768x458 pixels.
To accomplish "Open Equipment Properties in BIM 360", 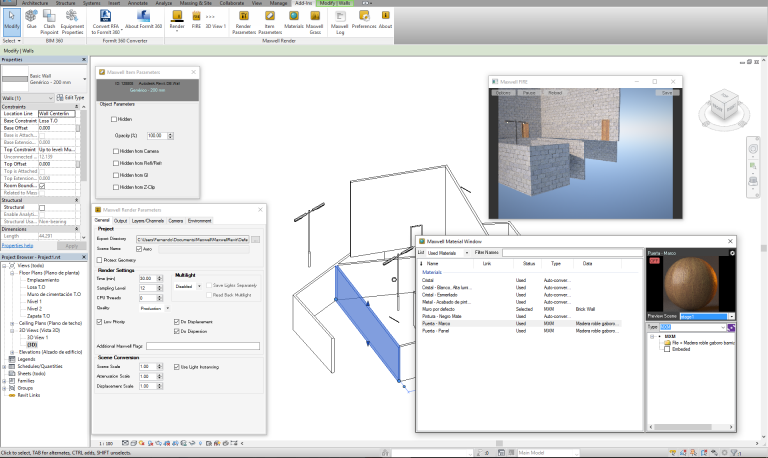I will (72, 22).
